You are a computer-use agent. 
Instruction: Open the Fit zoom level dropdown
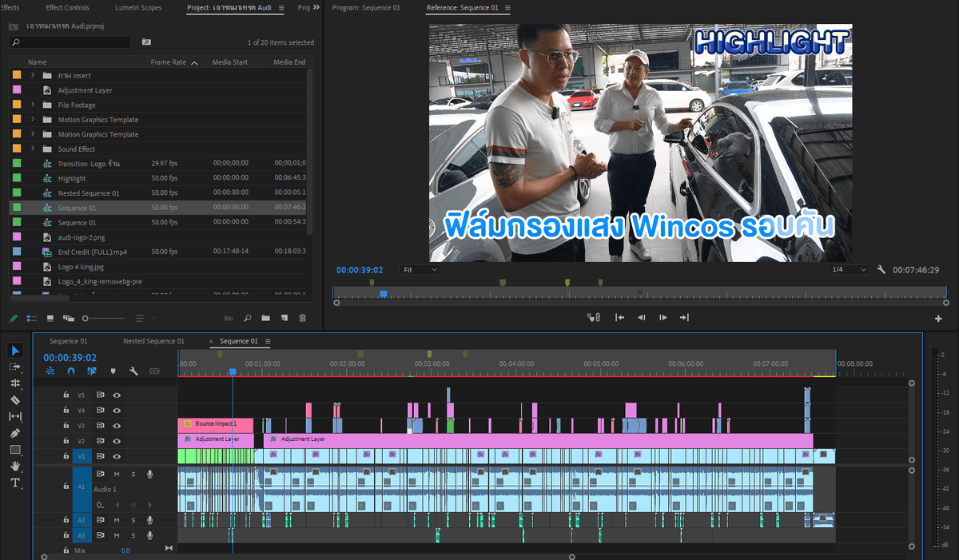[420, 270]
